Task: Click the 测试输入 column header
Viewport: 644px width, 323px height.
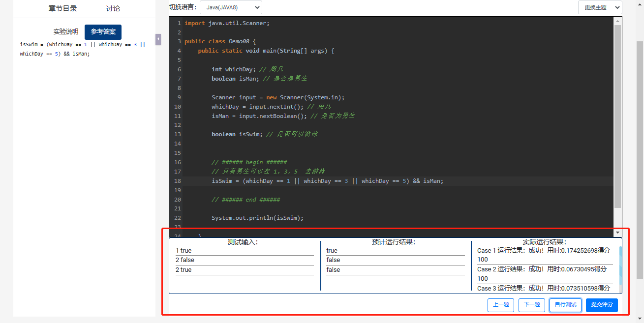Action: [243, 242]
